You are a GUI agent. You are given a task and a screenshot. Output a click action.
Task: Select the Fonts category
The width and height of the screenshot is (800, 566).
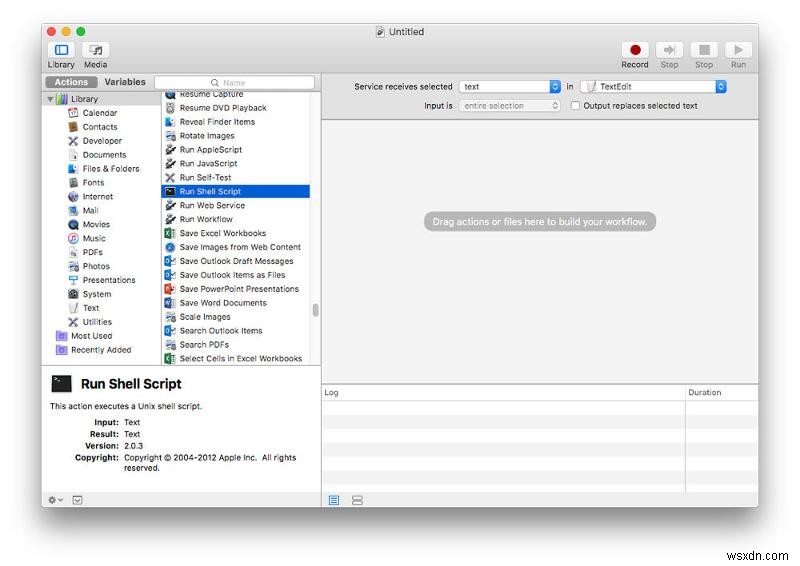93,182
